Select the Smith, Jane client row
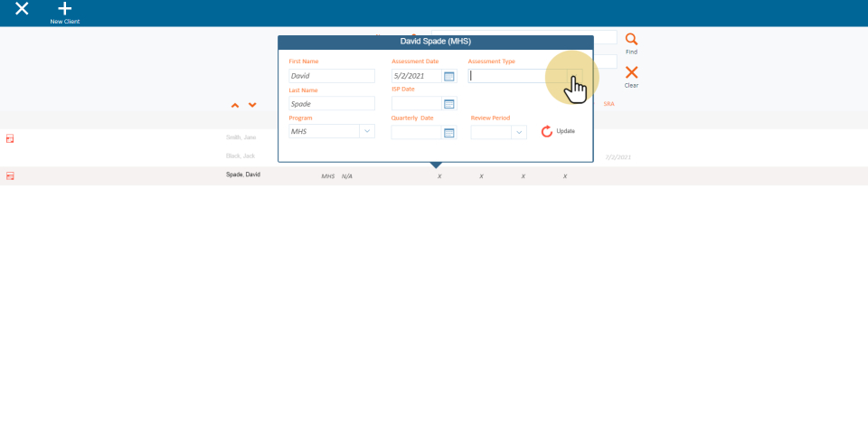 coord(241,137)
